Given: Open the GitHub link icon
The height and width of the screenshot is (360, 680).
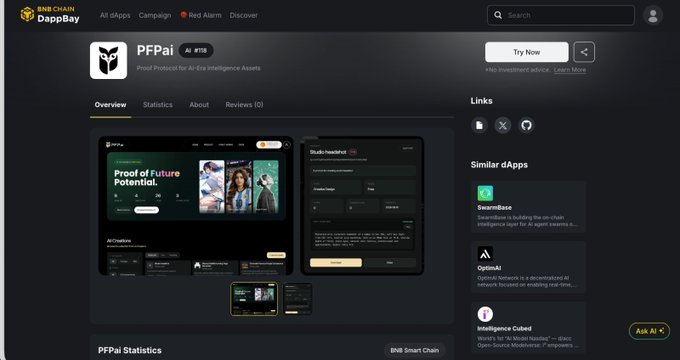Looking at the screenshot, I should [526, 125].
